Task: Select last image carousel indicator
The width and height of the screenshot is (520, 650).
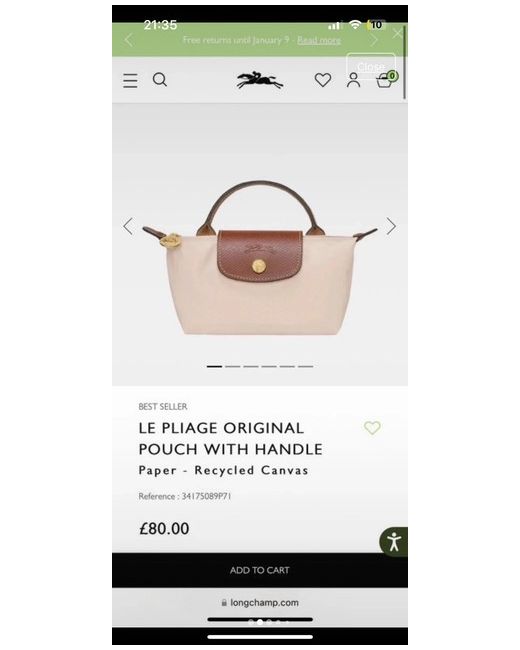Action: [305, 366]
